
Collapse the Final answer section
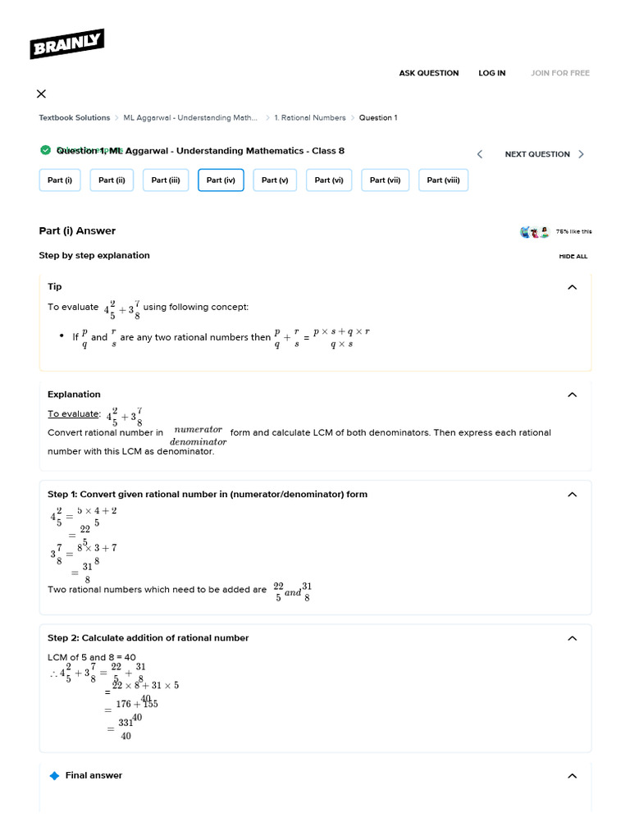572,776
